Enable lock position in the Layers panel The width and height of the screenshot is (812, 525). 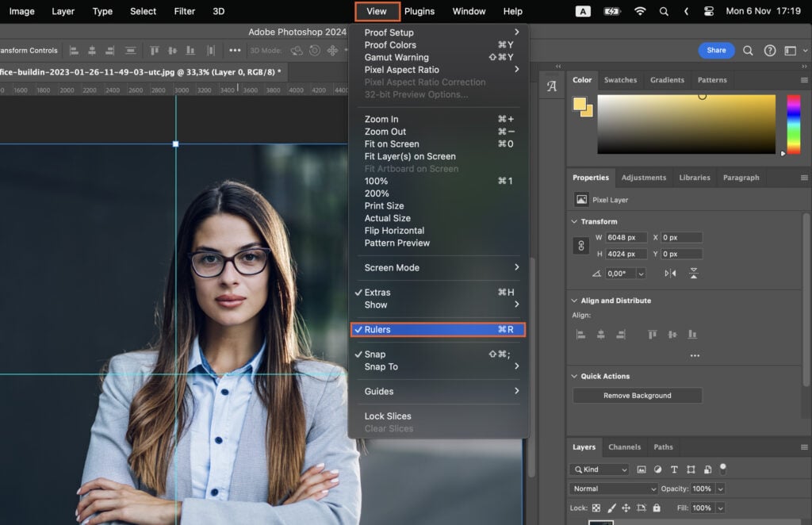coord(625,508)
